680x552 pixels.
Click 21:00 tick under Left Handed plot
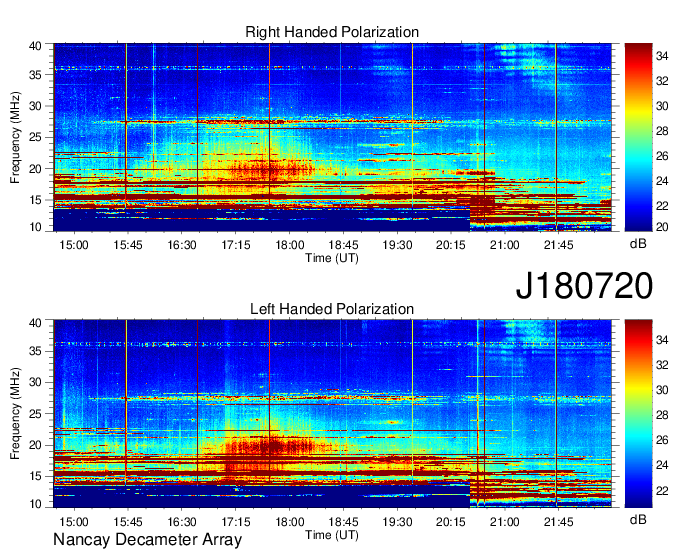(504, 522)
